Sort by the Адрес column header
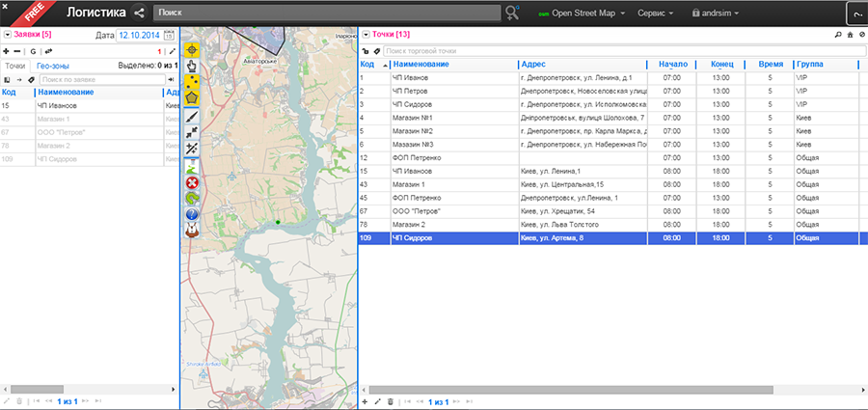868x410 pixels. 533,65
